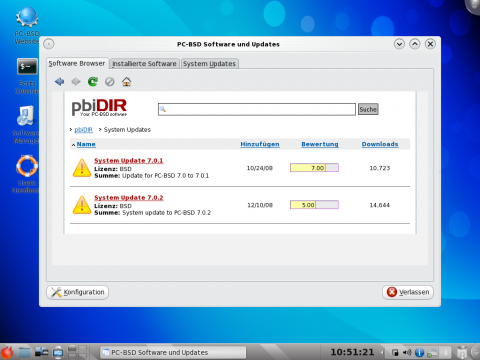Click the 7.00 rating bar
The height and width of the screenshot is (360, 480).
pos(314,168)
